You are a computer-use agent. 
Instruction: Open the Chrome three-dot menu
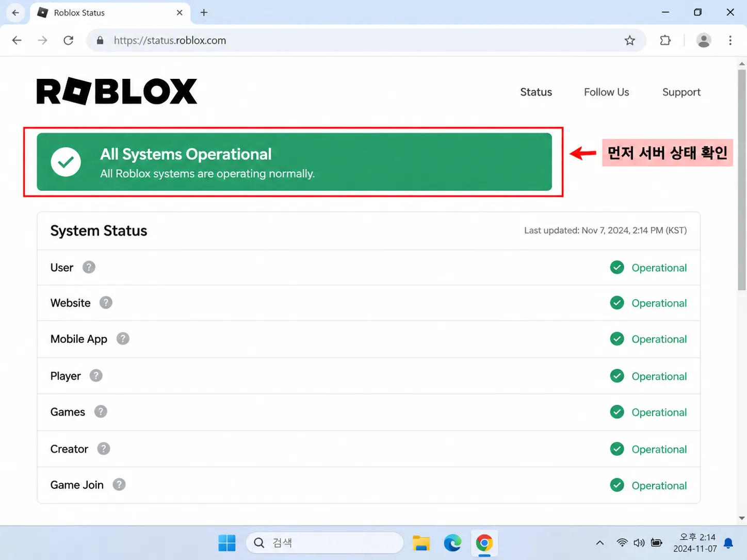730,40
